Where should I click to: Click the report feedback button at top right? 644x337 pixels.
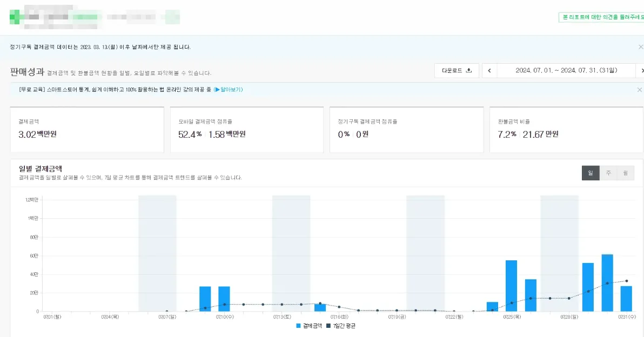[x=601, y=17]
